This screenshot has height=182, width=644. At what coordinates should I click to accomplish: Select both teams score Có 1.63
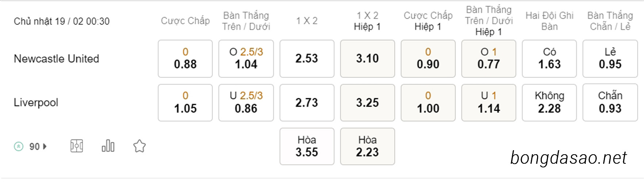(549, 58)
